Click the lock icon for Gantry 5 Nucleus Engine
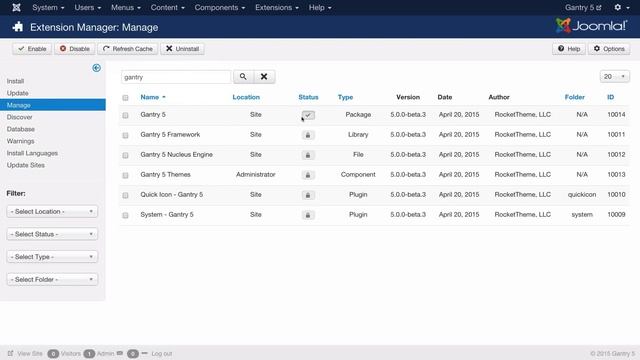This screenshot has width=640, height=360. coord(308,155)
